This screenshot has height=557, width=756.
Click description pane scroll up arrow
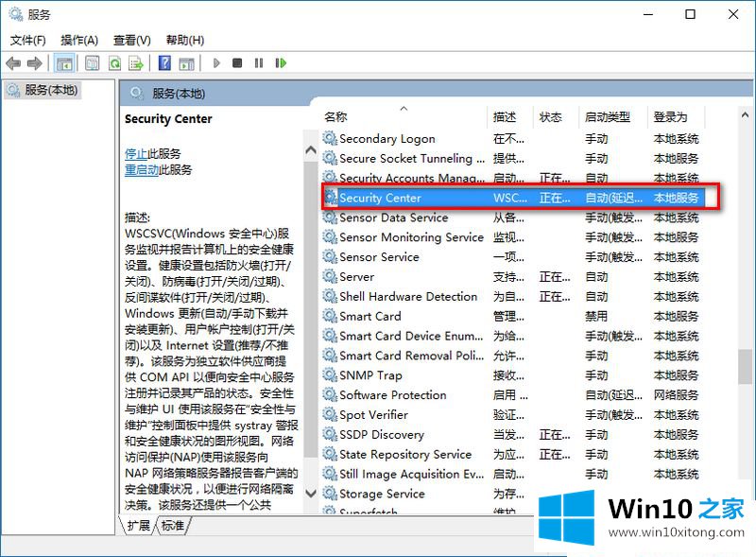coord(311,150)
